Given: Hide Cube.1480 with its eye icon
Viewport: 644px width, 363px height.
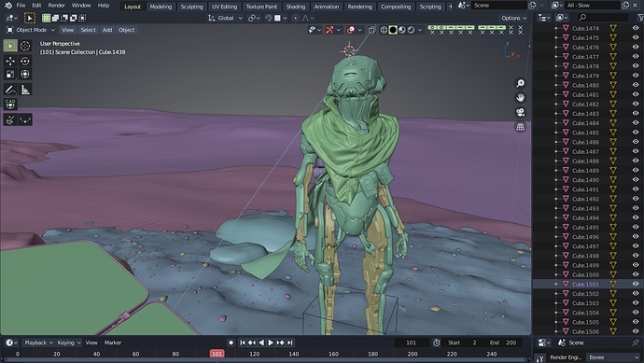Looking at the screenshot, I should click(x=636, y=85).
